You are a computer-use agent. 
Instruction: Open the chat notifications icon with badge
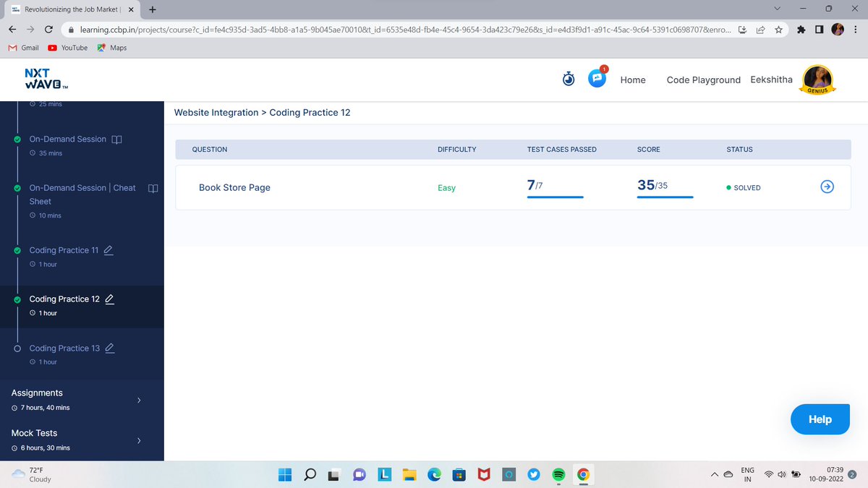(x=597, y=78)
